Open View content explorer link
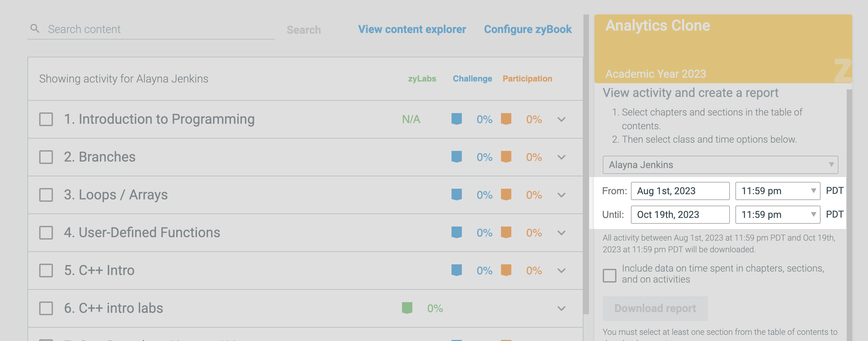 coord(412,29)
